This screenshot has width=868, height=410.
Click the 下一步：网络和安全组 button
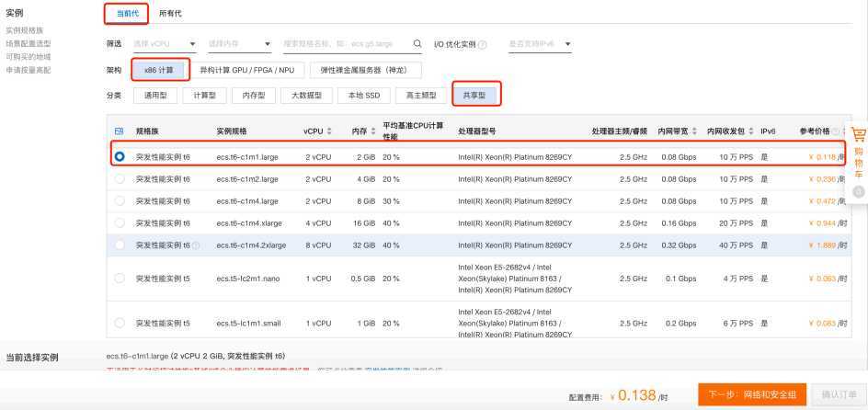click(x=752, y=394)
